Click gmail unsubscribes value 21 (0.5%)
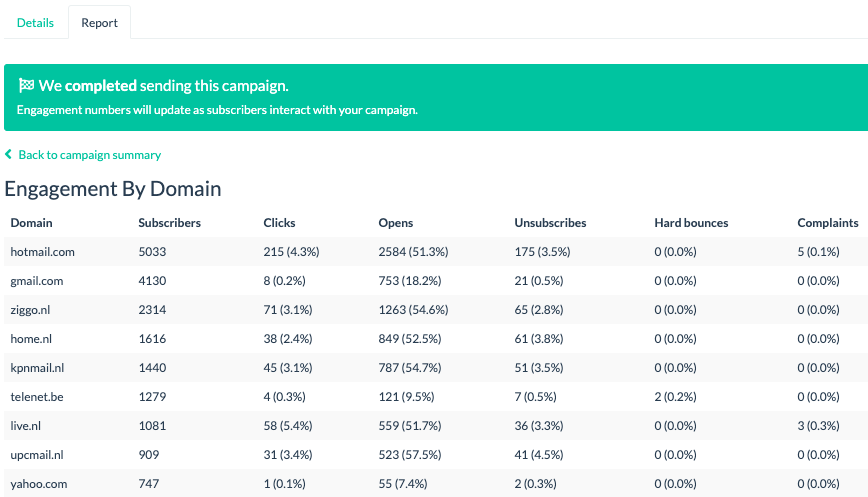Viewport: 868px width, 497px height. point(539,281)
